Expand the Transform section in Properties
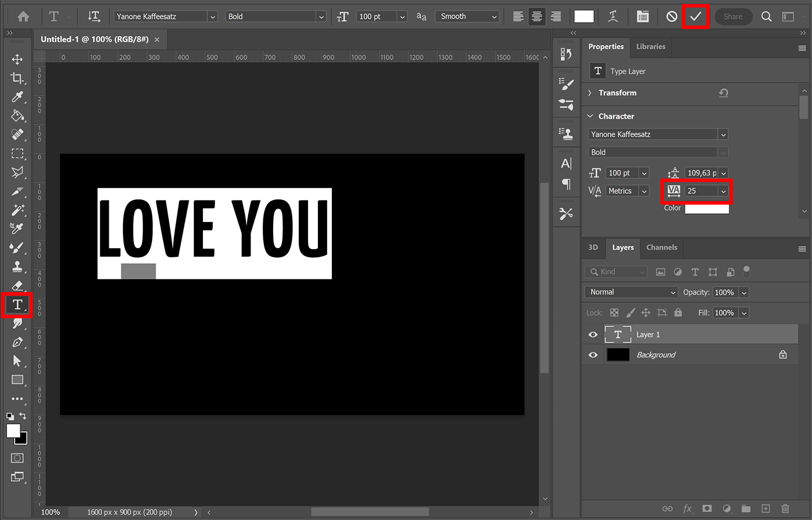The height and width of the screenshot is (520, 812). (589, 92)
